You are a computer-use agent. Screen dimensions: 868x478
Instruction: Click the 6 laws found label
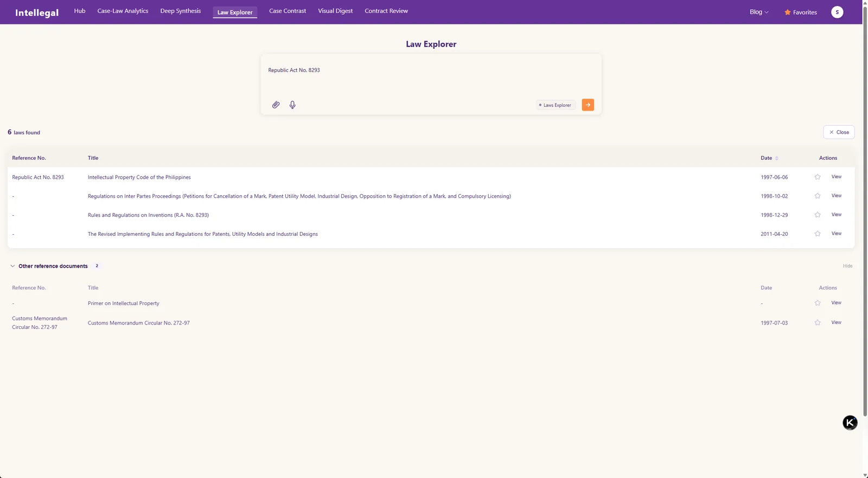(24, 132)
